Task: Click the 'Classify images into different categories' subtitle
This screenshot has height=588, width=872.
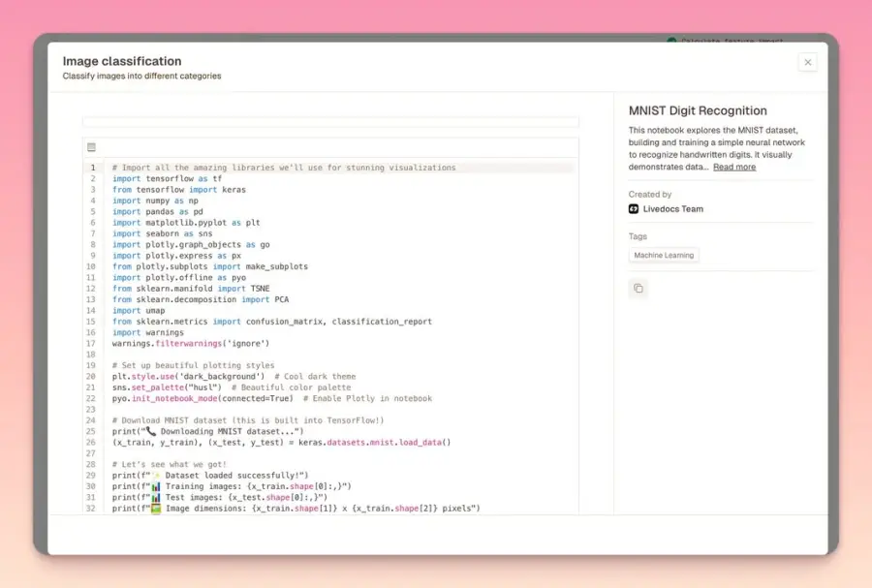Action: point(141,77)
